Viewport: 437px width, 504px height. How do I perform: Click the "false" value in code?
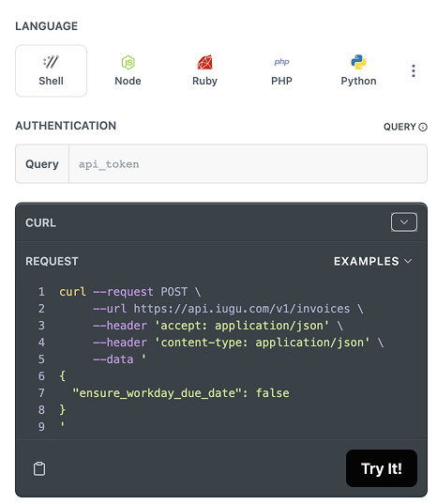[272, 393]
